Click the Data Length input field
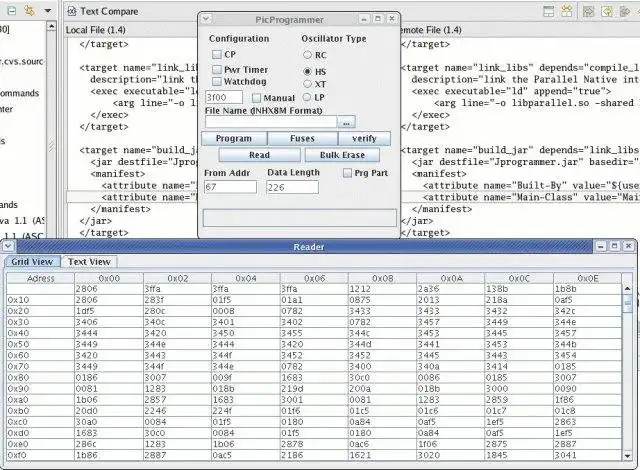This screenshot has height=470, width=640. (x=292, y=187)
